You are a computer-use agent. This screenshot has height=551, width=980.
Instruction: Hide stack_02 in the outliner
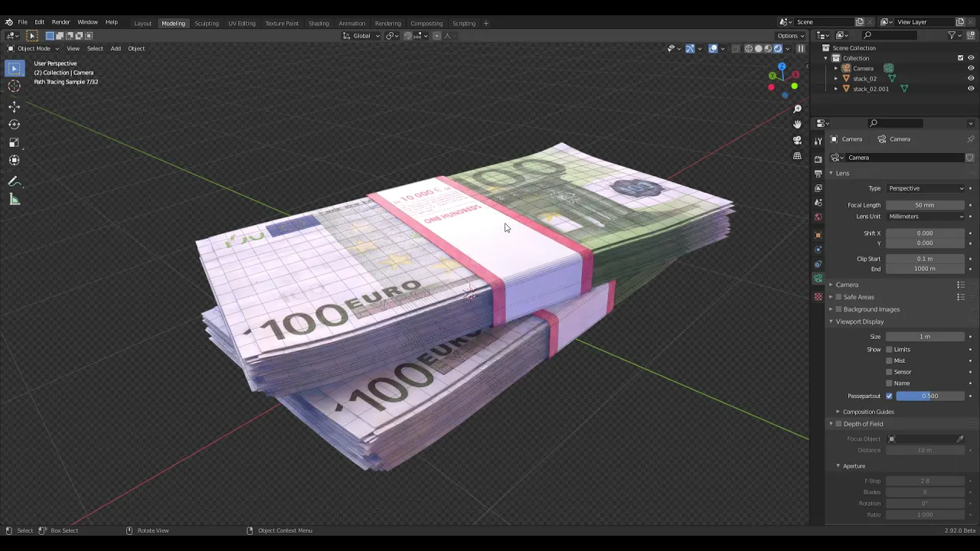[971, 78]
